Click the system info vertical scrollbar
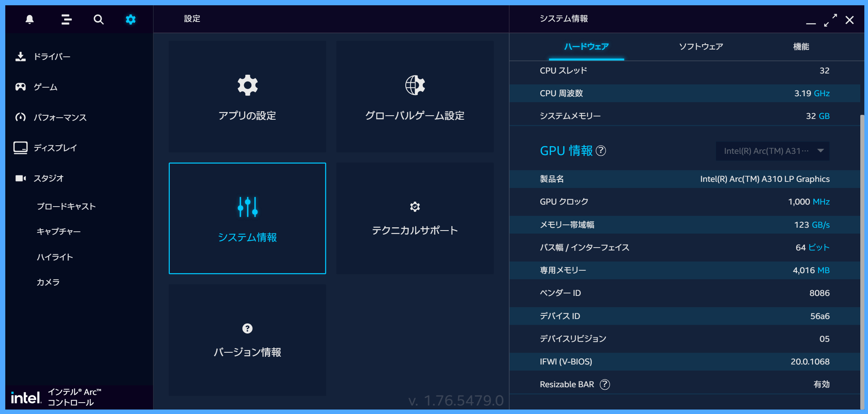Viewport: 868px width, 414px height. click(x=862, y=262)
